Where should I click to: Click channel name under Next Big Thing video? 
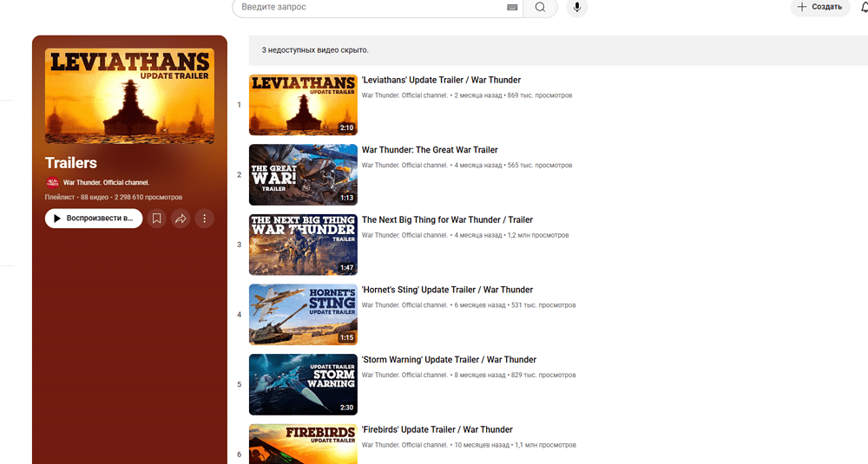coord(404,235)
